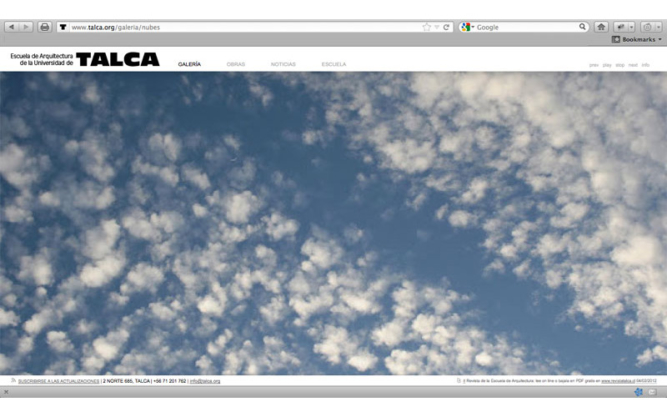This screenshot has width=667, height=417.
Task: Click the next slideshow control
Action: click(633, 65)
